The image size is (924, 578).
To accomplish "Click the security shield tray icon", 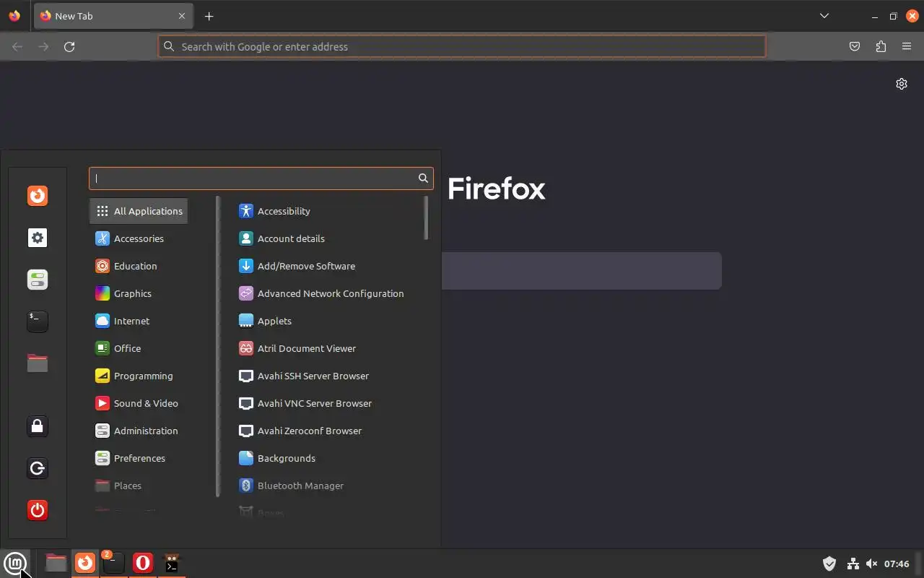I will [x=829, y=564].
